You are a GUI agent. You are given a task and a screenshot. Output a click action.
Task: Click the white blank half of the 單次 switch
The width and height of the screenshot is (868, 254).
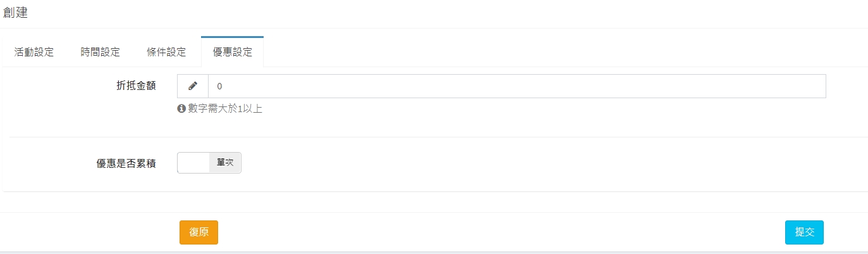click(x=193, y=163)
